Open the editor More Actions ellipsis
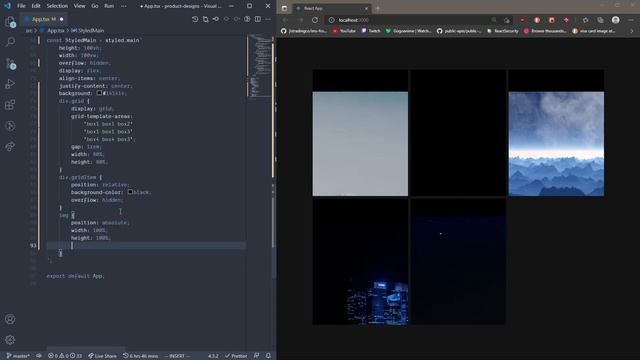The width and height of the screenshot is (640, 360). coord(268,19)
